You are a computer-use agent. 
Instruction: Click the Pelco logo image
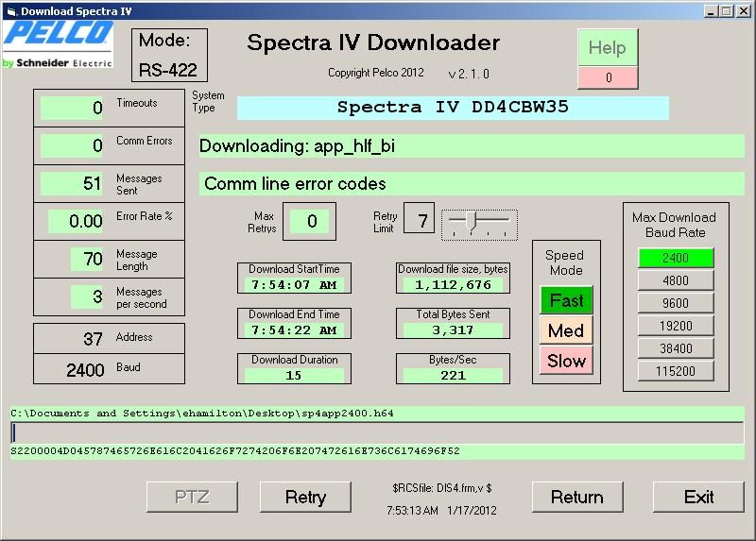click(x=58, y=44)
